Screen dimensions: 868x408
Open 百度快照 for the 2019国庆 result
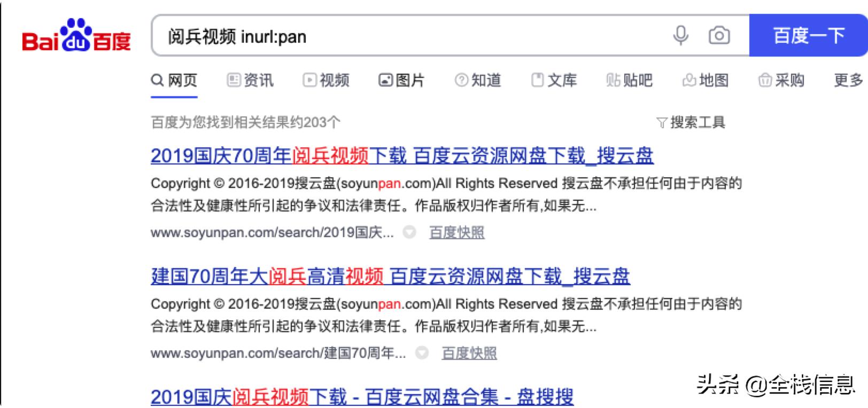457,233
